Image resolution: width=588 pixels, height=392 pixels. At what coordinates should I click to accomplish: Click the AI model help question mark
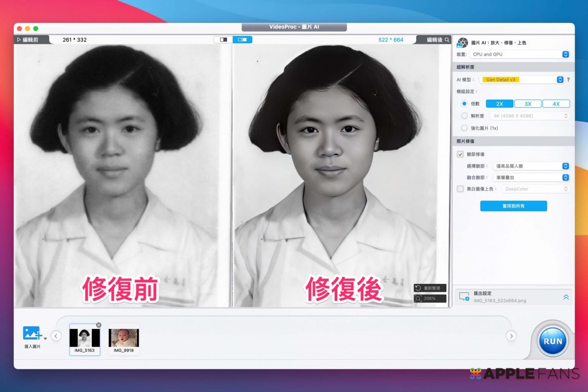[x=568, y=79]
